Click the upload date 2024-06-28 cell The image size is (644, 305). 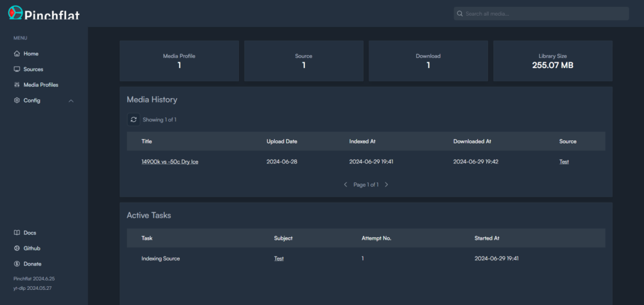(282, 162)
